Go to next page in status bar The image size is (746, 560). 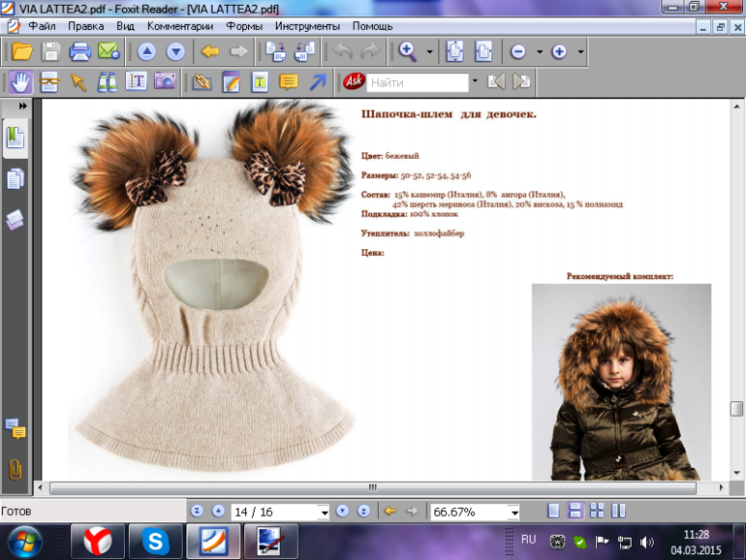[341, 511]
